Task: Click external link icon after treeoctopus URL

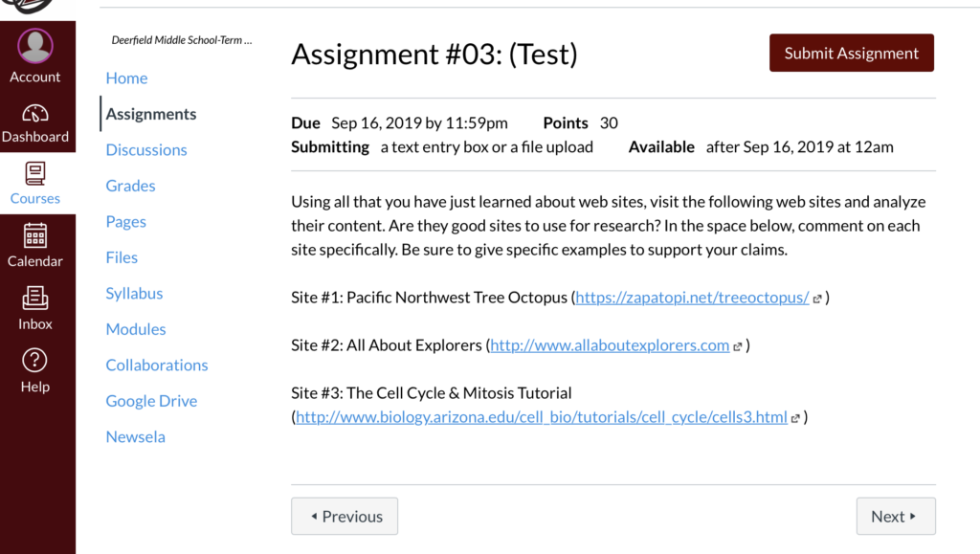Action: [816, 298]
